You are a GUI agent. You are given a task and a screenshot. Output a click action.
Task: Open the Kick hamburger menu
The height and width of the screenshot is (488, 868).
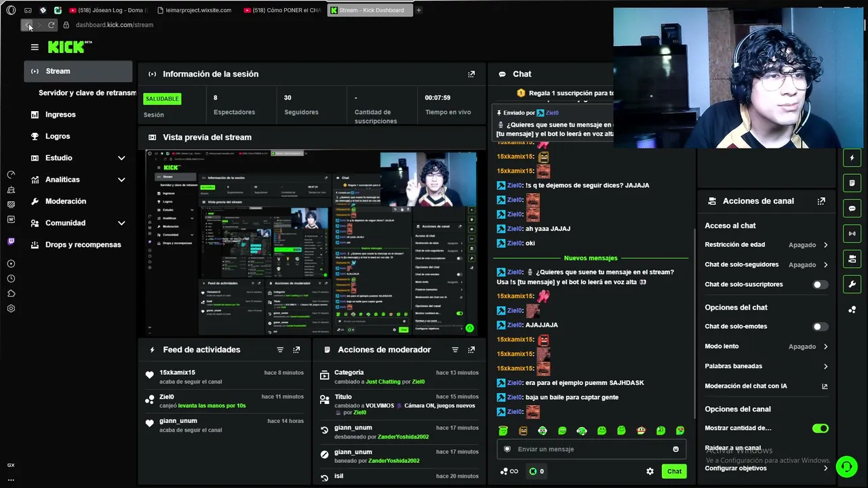[x=35, y=47]
